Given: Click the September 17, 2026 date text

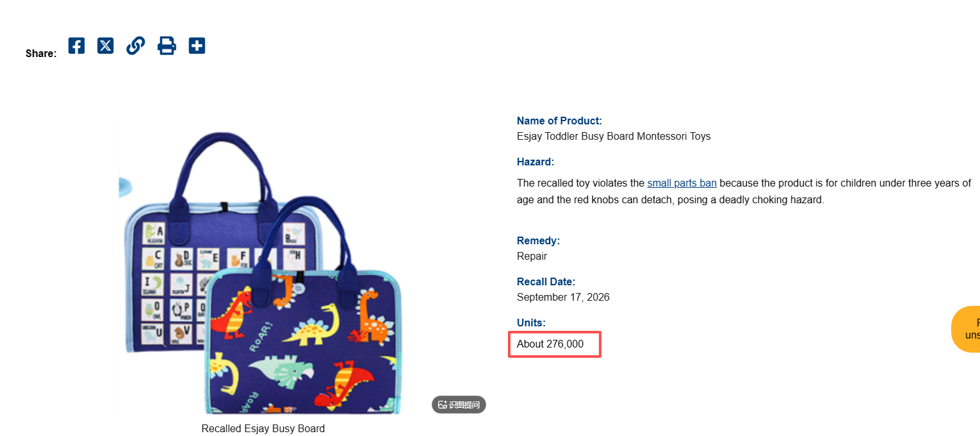Looking at the screenshot, I should click(563, 298).
